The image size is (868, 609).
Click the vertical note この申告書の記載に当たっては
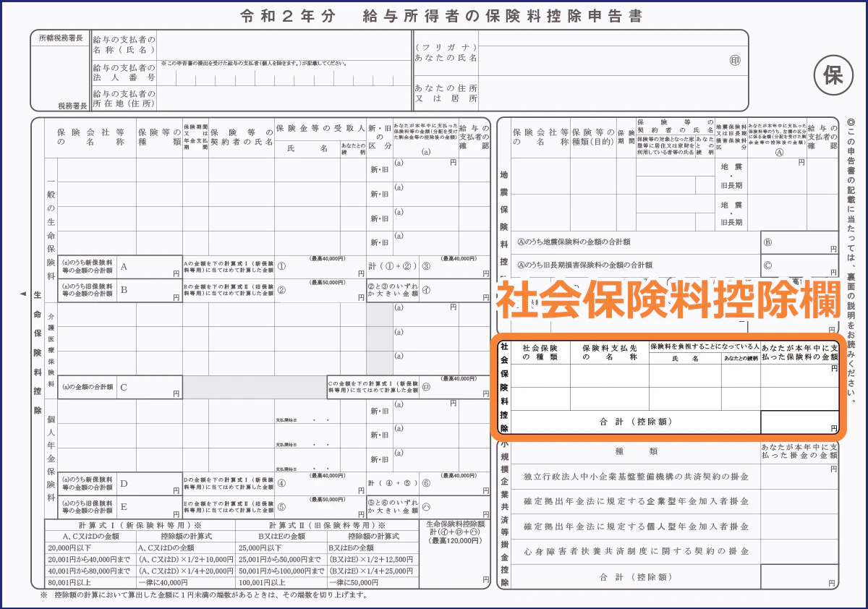point(851,260)
